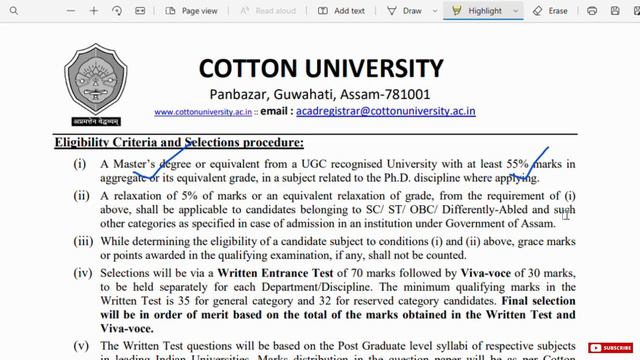640x360 pixels.
Task: Click the '(iv)' list item marker
Action: point(83,273)
